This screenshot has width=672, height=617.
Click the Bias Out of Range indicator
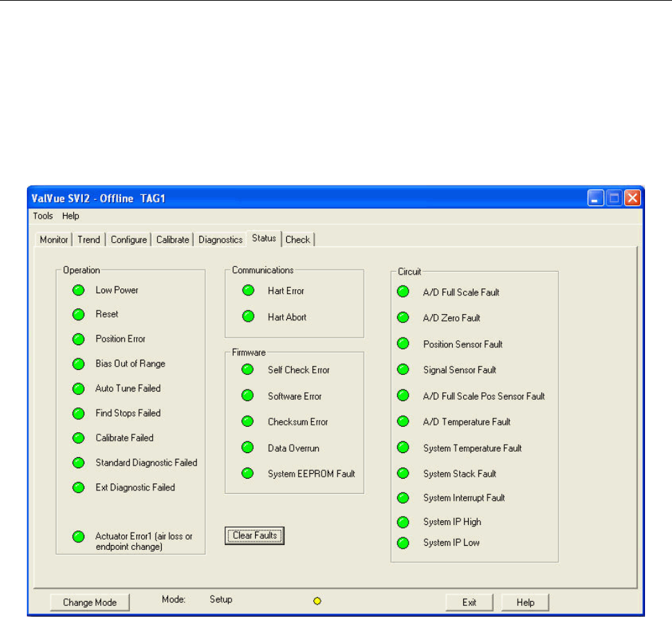(x=78, y=364)
